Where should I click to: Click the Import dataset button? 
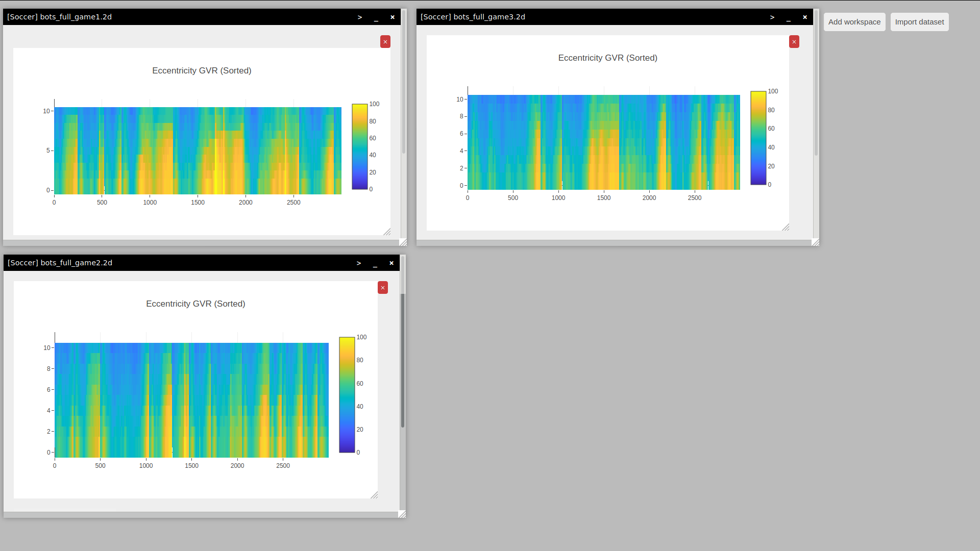tap(919, 22)
